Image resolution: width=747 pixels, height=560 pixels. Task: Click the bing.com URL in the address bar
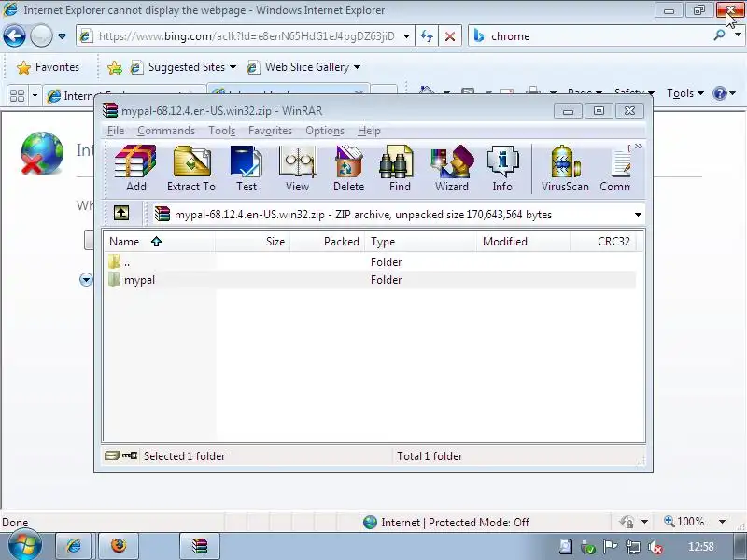point(247,36)
